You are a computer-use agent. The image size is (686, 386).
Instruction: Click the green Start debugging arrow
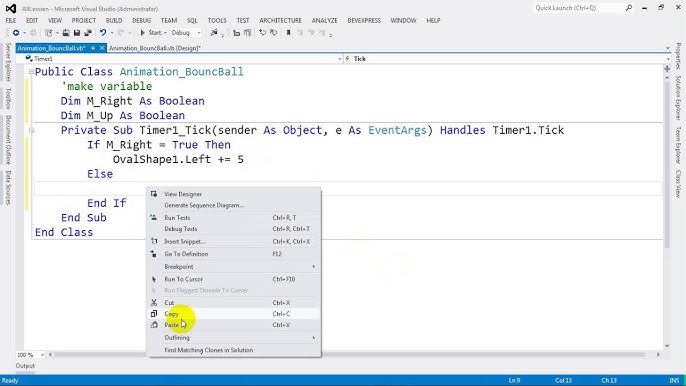[143, 33]
